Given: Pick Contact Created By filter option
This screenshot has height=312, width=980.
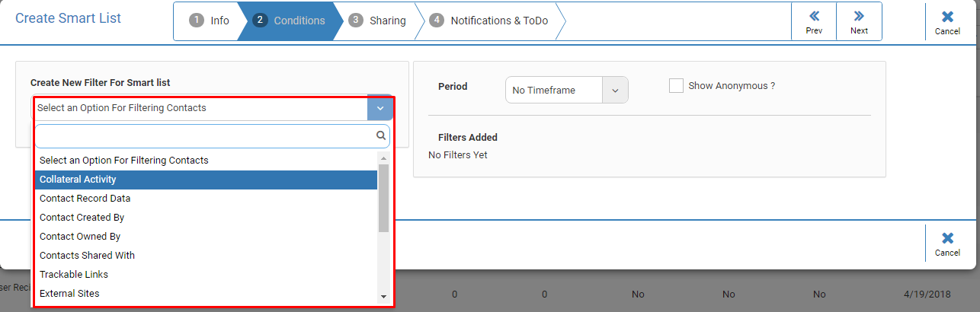Looking at the screenshot, I should pyautogui.click(x=206, y=218).
